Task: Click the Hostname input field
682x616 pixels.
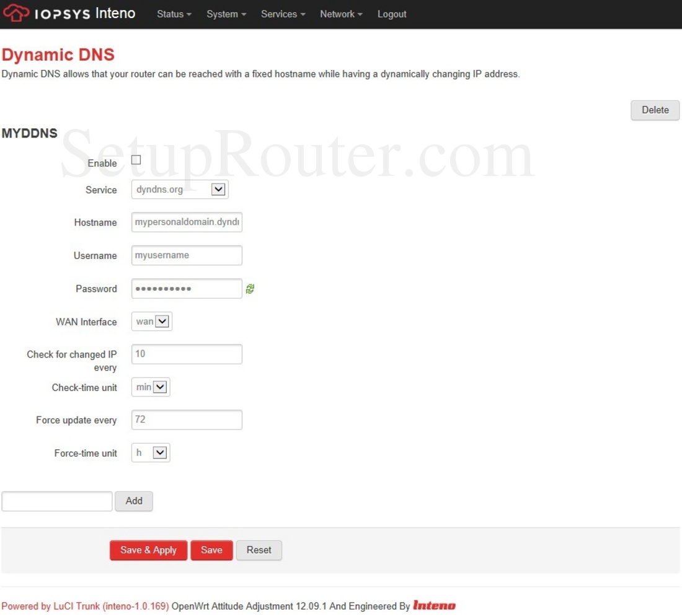Action: point(187,222)
